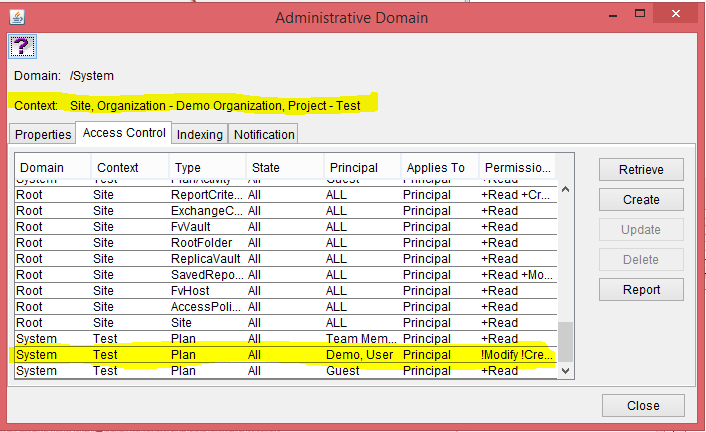This screenshot has height=432, width=706.
Task: Click the disabled Update button
Action: coord(641,230)
